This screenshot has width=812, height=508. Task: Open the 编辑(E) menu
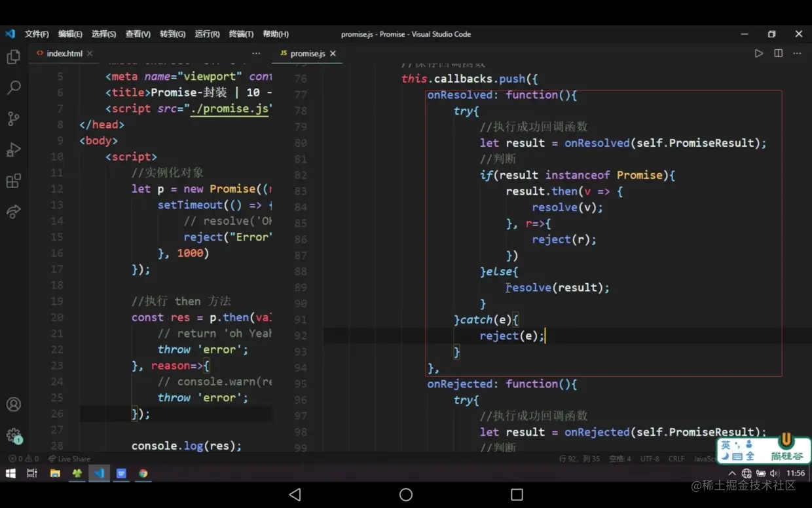coord(70,34)
